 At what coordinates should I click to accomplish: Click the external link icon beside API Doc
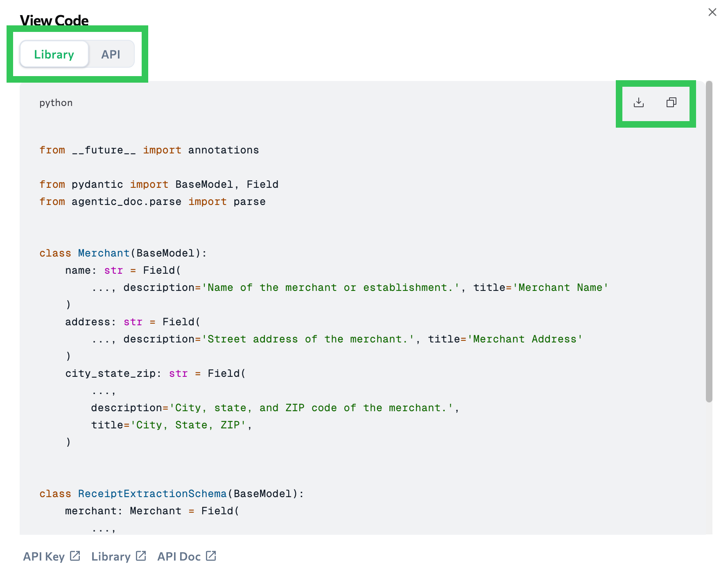click(211, 555)
